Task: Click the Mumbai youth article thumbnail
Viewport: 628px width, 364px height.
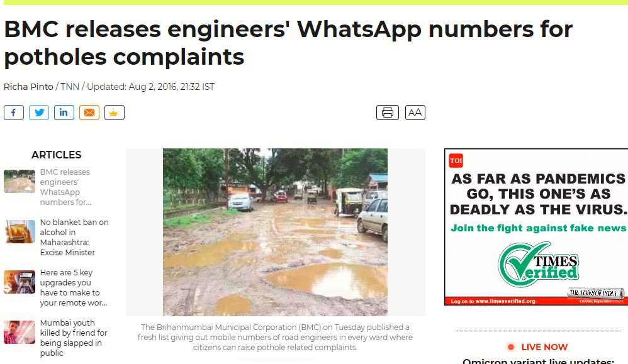Action: click(20, 333)
